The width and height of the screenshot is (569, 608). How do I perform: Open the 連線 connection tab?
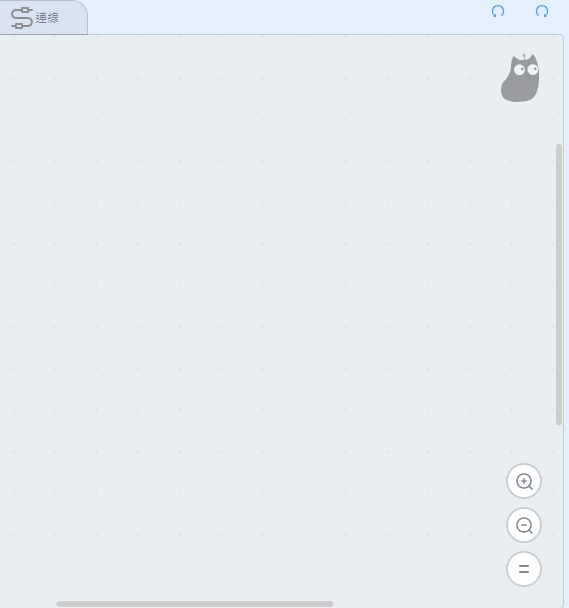click(43, 17)
